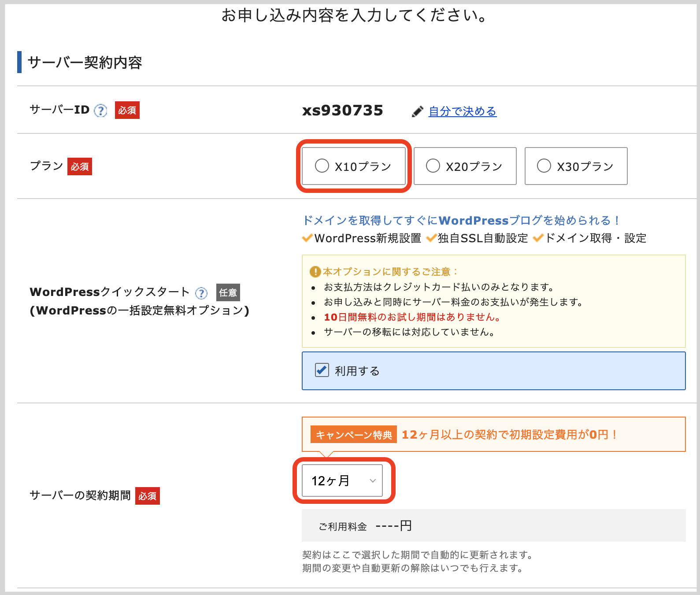Viewport: 700px width, 595px height.
Task: Click the 自分で決める link
Action: (463, 111)
